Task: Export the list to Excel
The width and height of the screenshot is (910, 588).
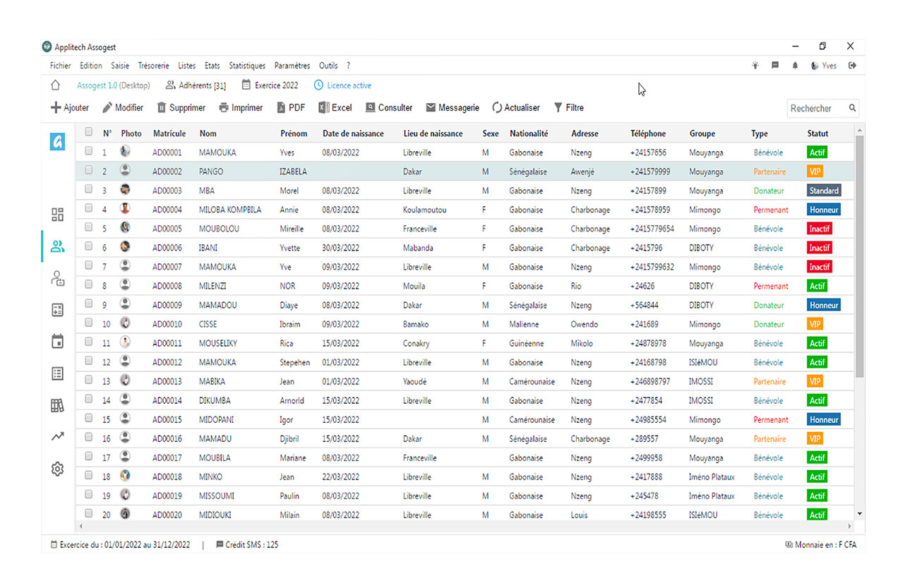Action: [x=335, y=108]
